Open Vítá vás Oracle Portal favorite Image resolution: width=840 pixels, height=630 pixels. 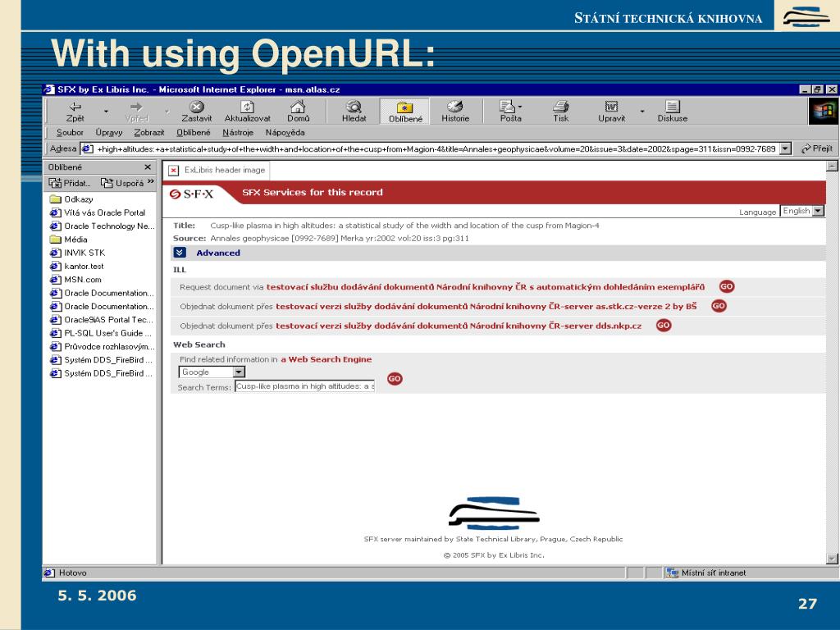(98, 212)
